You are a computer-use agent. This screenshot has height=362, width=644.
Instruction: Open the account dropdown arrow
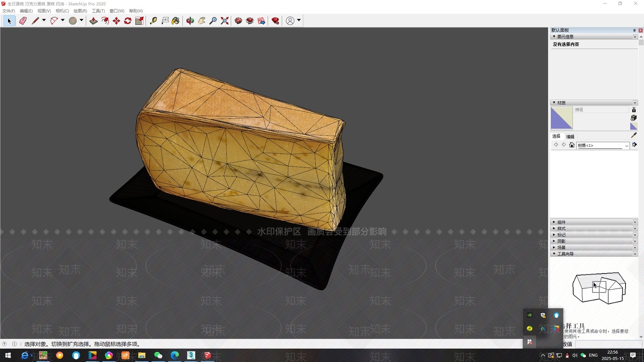299,20
